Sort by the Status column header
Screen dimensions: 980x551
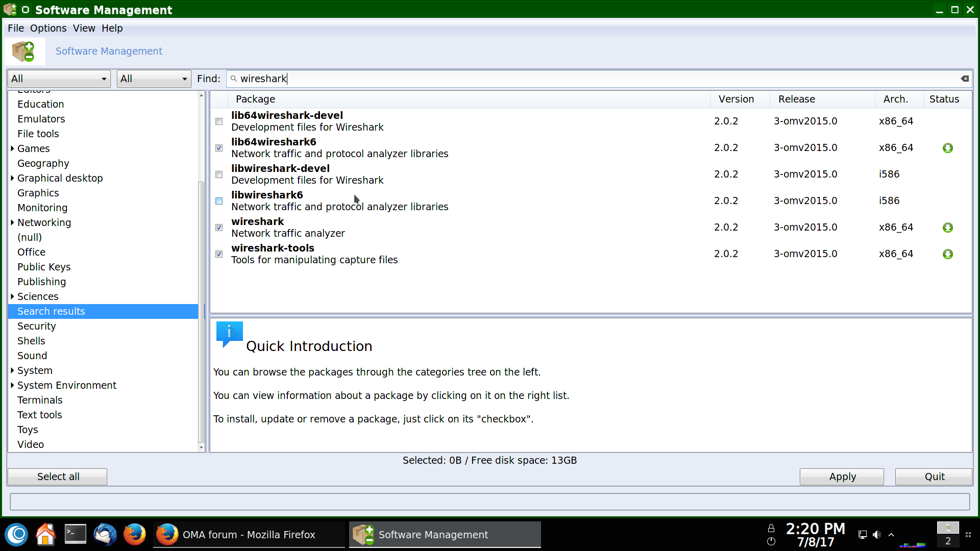948,99
